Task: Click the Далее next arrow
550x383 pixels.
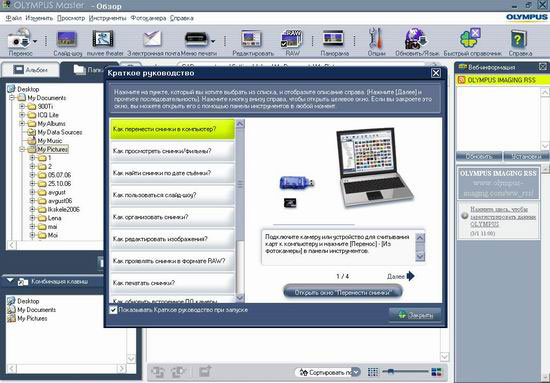Action: (410, 276)
